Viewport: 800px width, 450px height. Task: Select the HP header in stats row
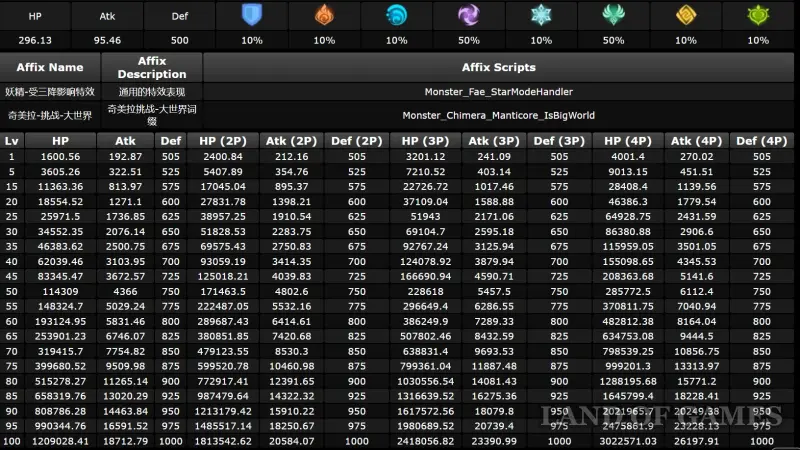tap(35, 16)
